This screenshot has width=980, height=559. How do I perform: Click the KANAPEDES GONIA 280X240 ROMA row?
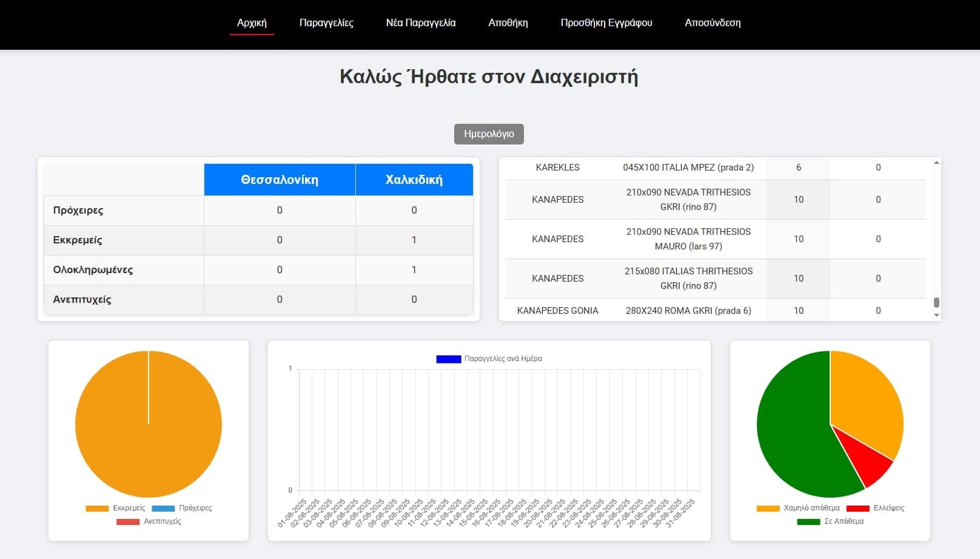(643, 310)
